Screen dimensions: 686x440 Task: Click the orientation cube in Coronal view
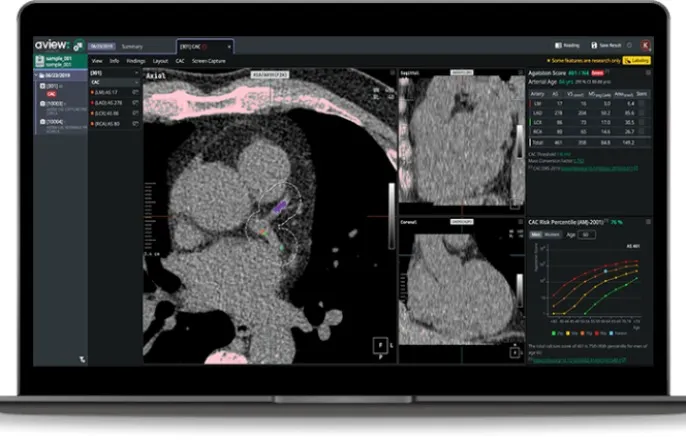[515, 352]
